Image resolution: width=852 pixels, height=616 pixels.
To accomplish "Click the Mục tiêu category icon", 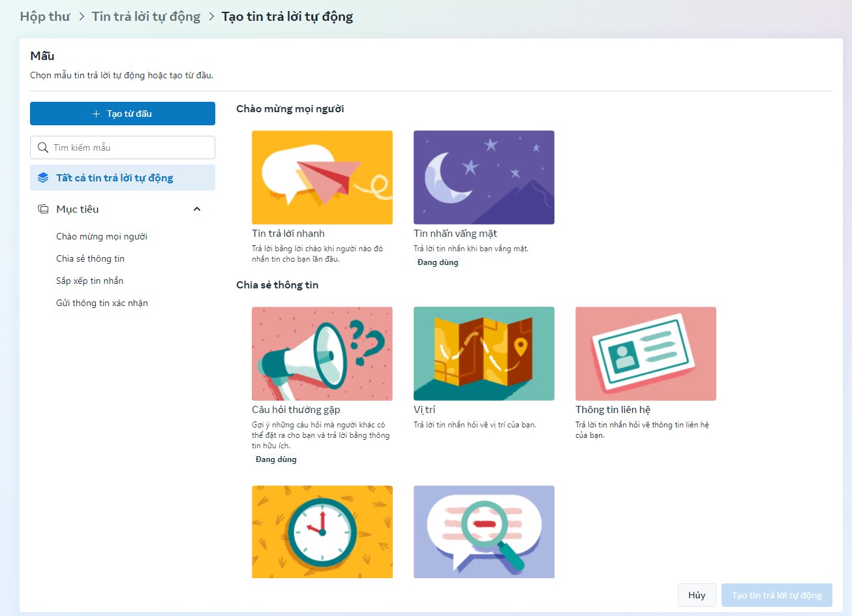I will pos(43,209).
